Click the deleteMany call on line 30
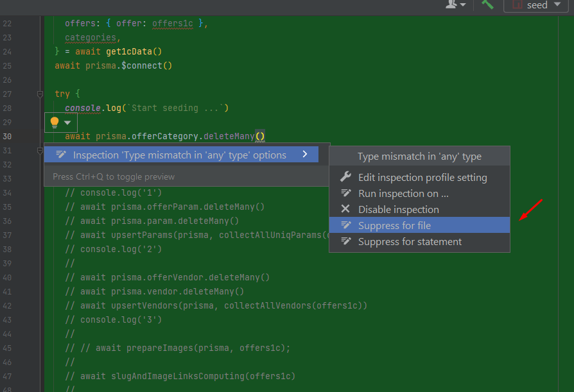 pyautogui.click(x=229, y=137)
